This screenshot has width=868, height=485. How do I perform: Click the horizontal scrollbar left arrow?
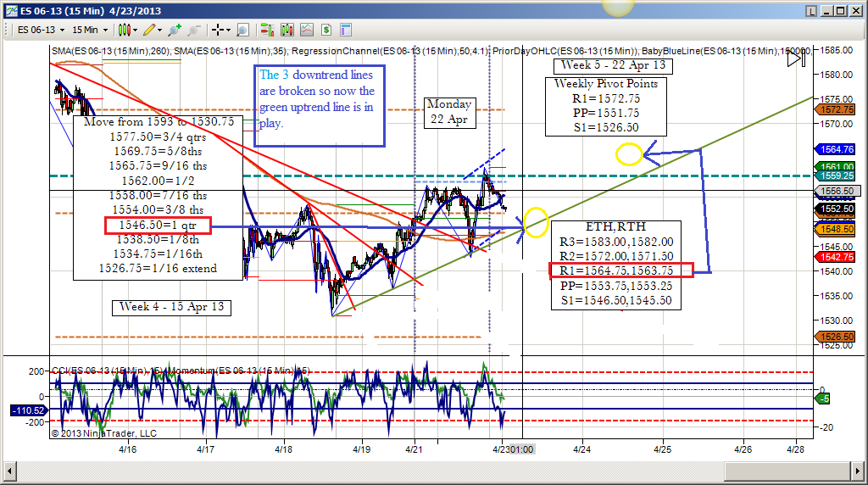tap(9, 471)
